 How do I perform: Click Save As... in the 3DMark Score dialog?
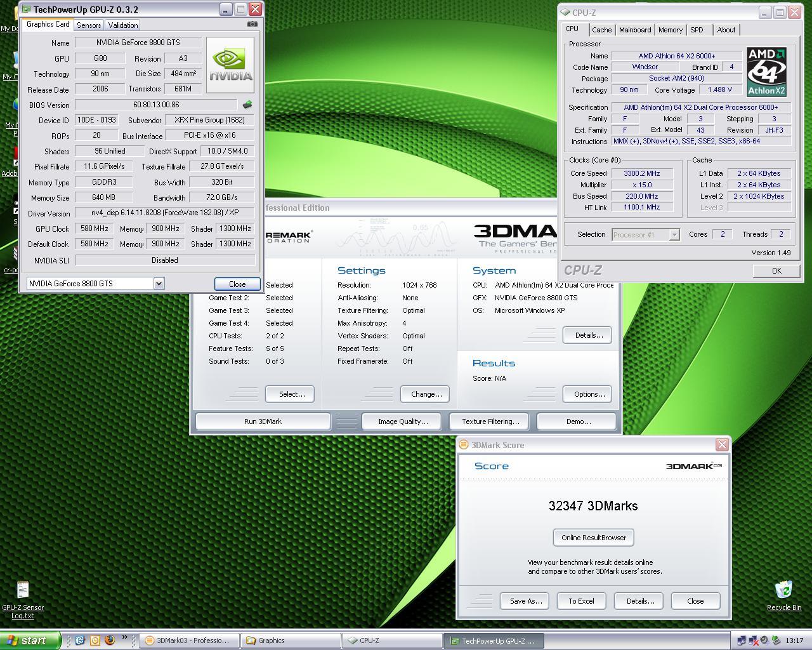tap(526, 601)
